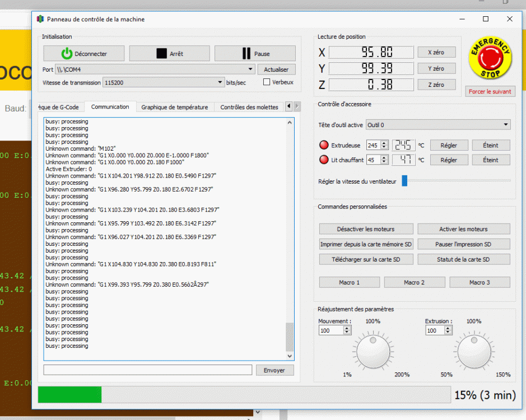Click the X zéro button
526x420 pixels.
click(x=436, y=52)
